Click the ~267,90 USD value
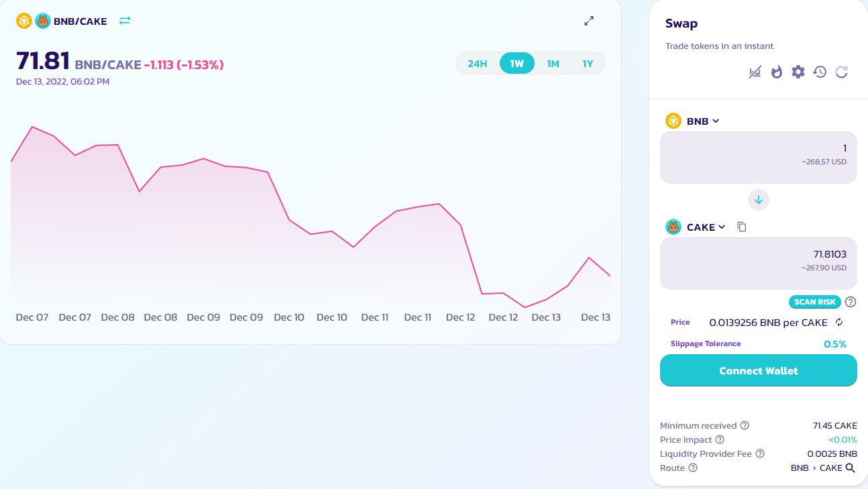The image size is (868, 489). coord(824,268)
